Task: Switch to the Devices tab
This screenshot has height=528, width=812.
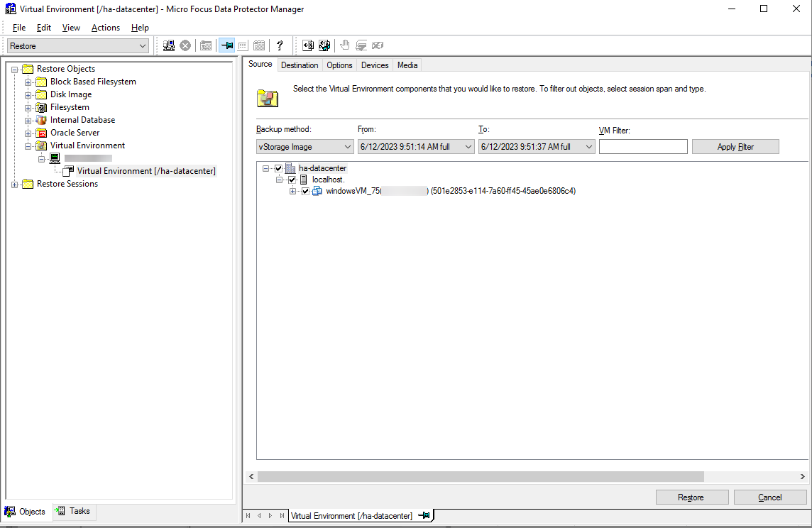Action: click(374, 65)
